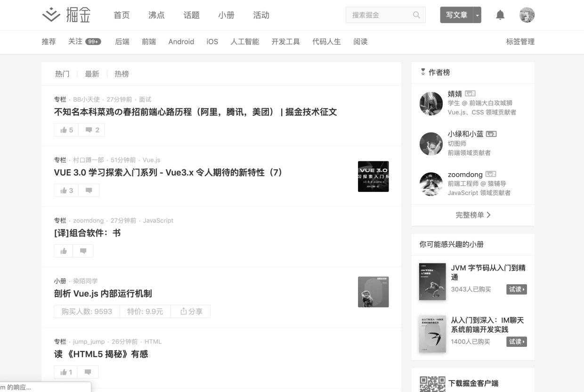
Task: Click 试读 for JVM 字节码 booklet
Action: point(517,289)
